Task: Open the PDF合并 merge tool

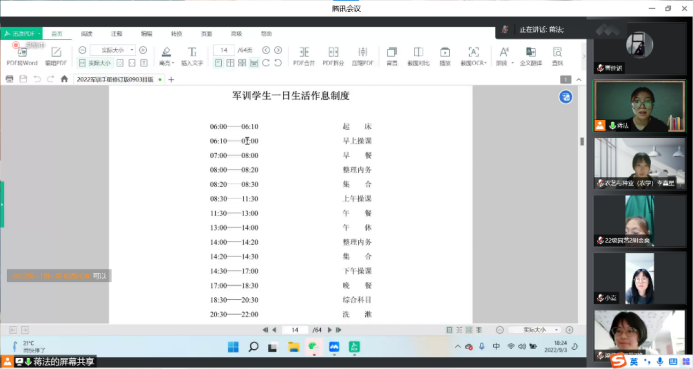Action: click(304, 56)
